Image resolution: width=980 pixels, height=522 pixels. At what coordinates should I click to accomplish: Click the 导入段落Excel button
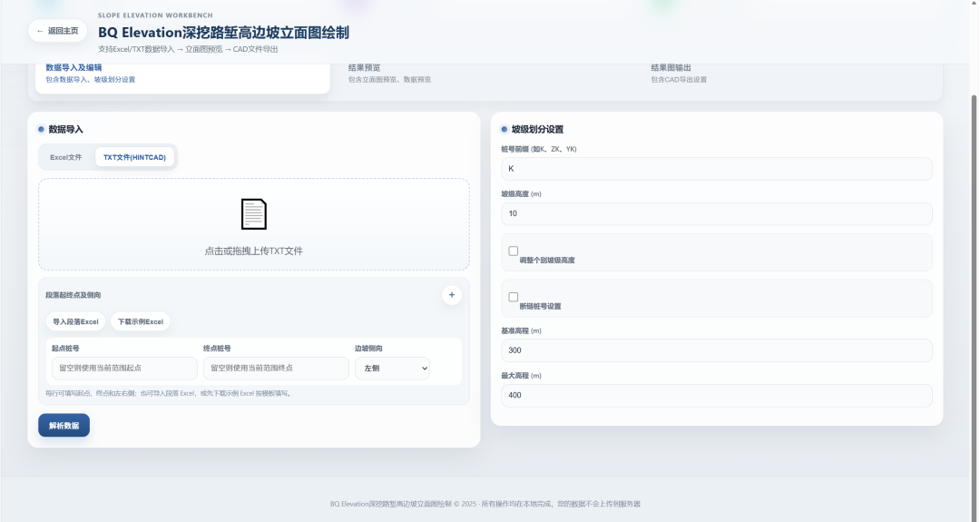[75, 321]
